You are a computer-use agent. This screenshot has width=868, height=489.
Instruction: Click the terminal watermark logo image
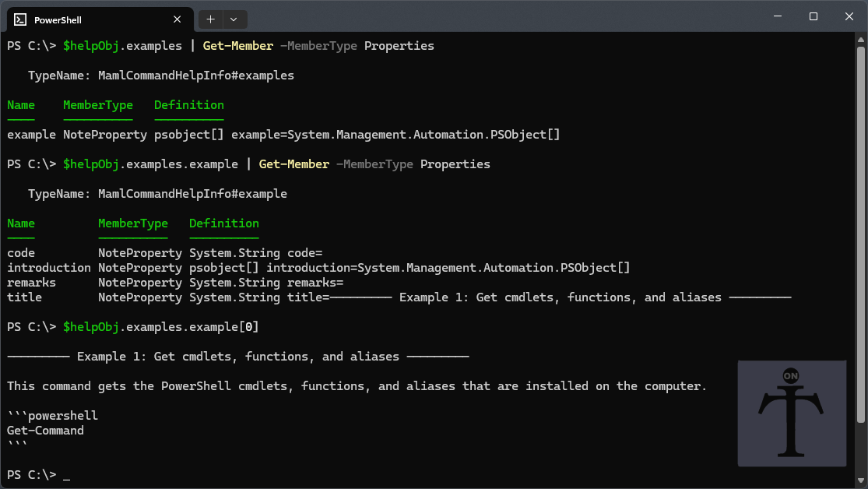click(x=792, y=413)
